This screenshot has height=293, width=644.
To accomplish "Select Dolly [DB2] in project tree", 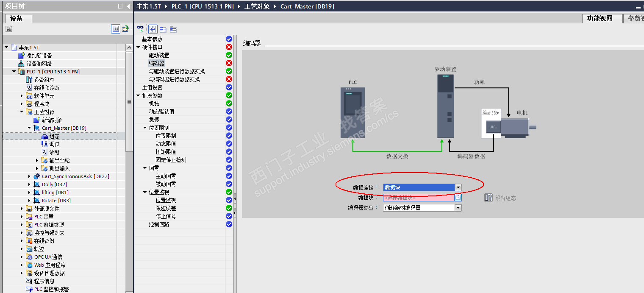I will [x=54, y=184].
